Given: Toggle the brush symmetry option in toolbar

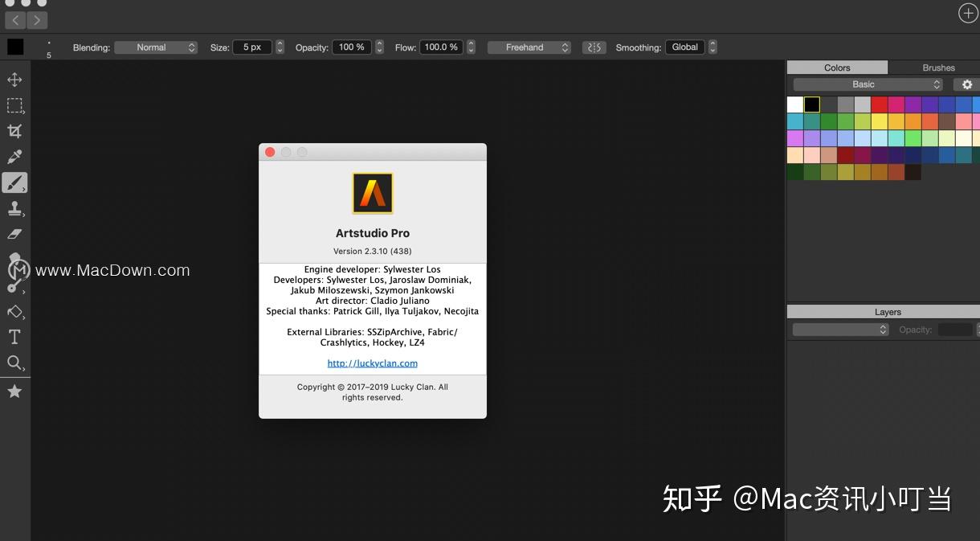Looking at the screenshot, I should 594,47.
